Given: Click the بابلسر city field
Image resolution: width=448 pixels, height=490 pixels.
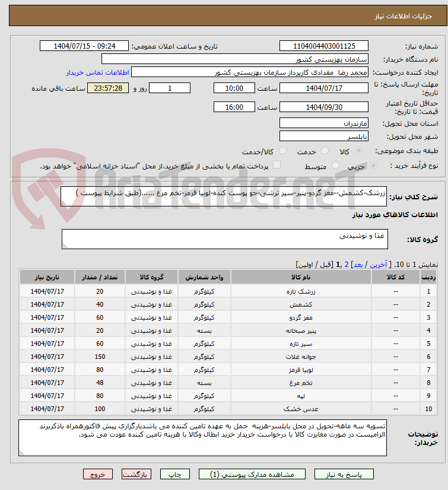Looking at the screenshot, I should (324, 136).
